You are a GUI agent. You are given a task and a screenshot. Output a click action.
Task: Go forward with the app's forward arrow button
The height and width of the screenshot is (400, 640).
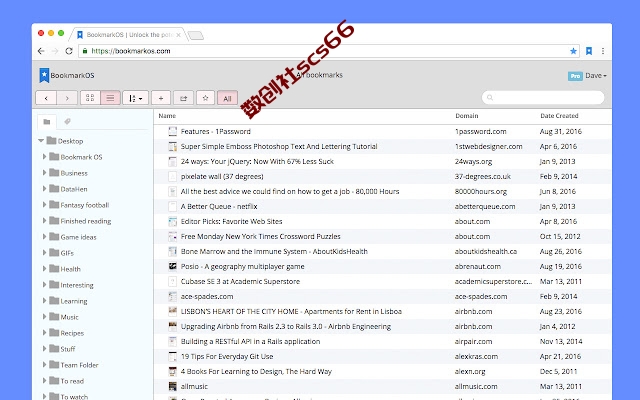(x=67, y=98)
